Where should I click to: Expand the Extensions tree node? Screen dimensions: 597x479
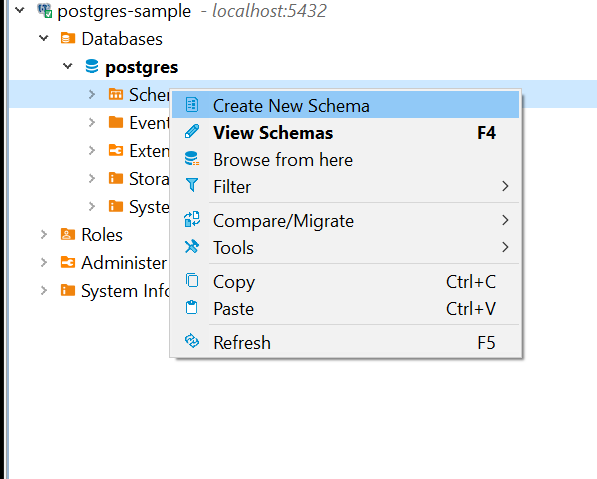tap(92, 150)
